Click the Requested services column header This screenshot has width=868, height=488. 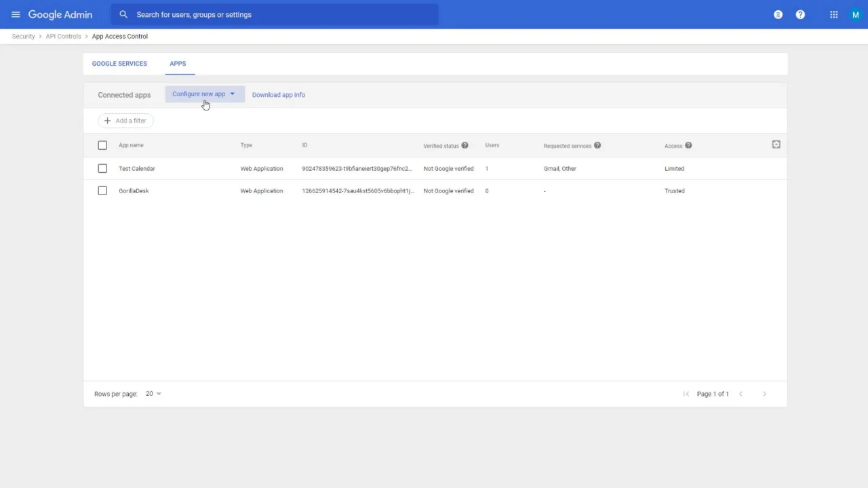pos(568,146)
